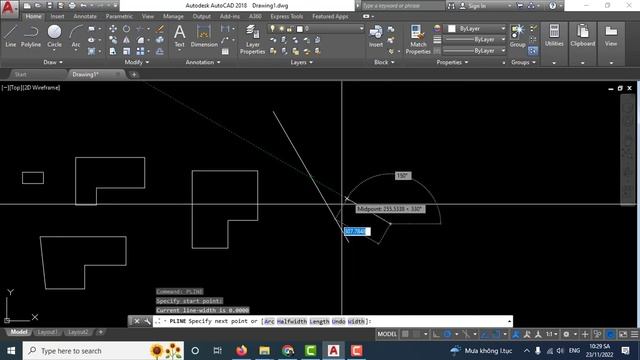Screen dimensions: 640x360
Task: Click the Group tool icon
Action: click(518, 36)
